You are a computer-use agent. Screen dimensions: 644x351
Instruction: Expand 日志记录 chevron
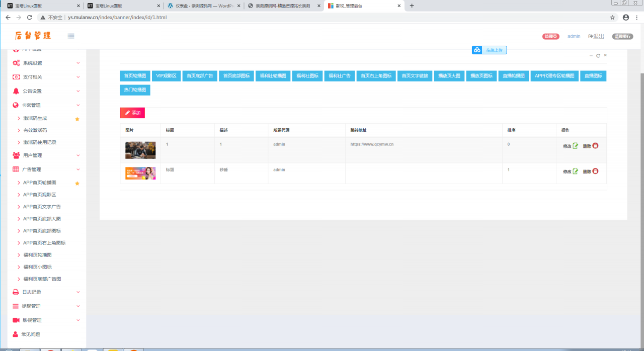pos(78,292)
